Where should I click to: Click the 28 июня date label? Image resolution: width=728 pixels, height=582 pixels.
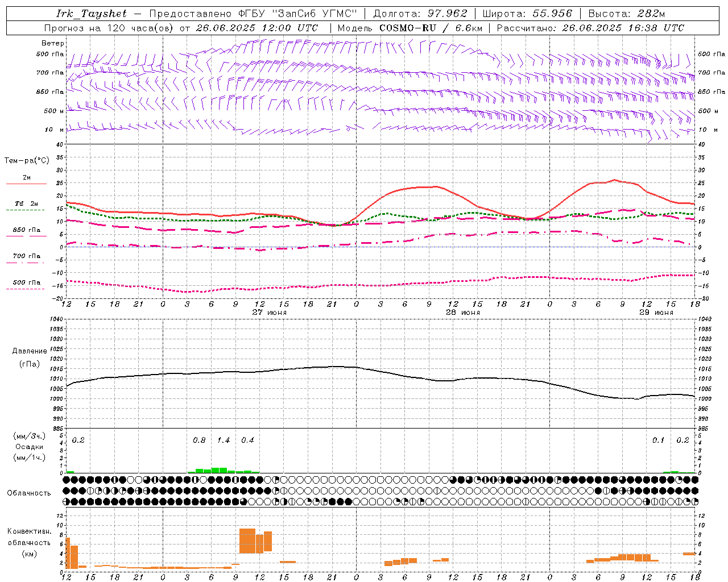(463, 313)
